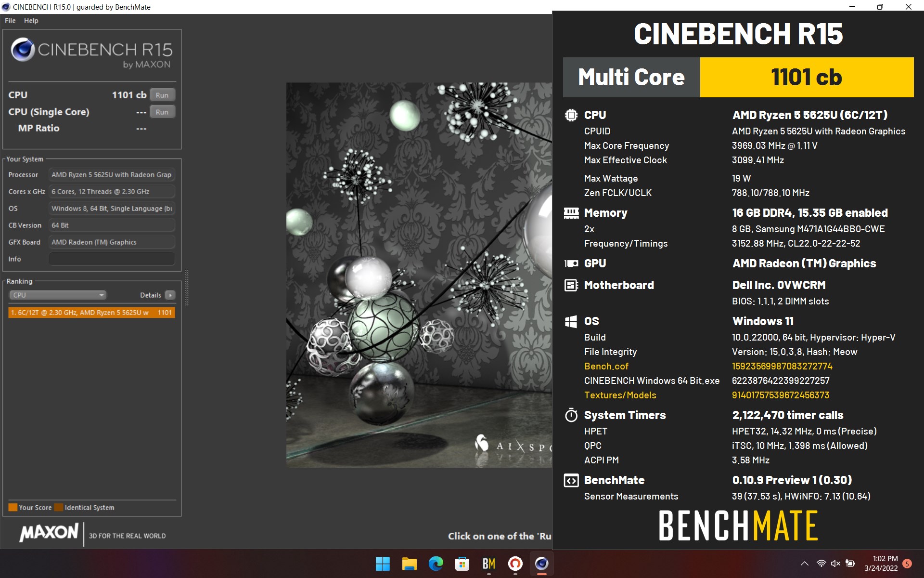Click the BENCHMATE logo at bottom
Viewport: 924px width, 578px height.
pyautogui.click(x=738, y=525)
